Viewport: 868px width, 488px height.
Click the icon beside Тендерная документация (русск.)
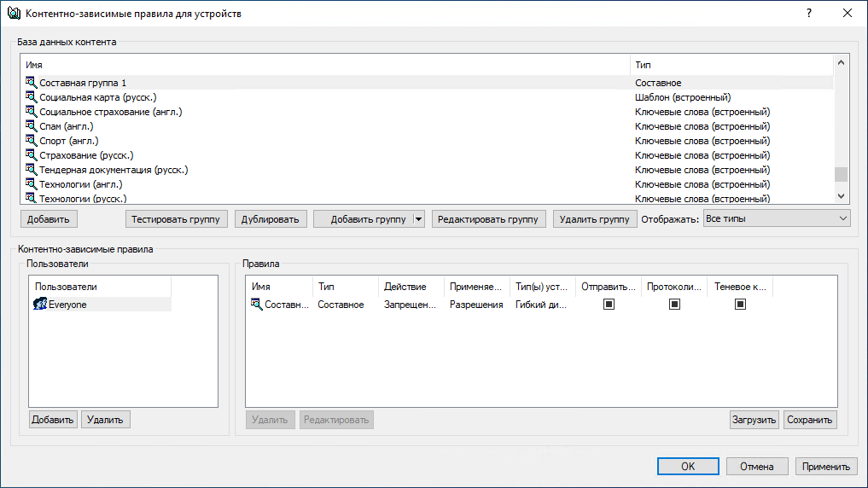31,169
